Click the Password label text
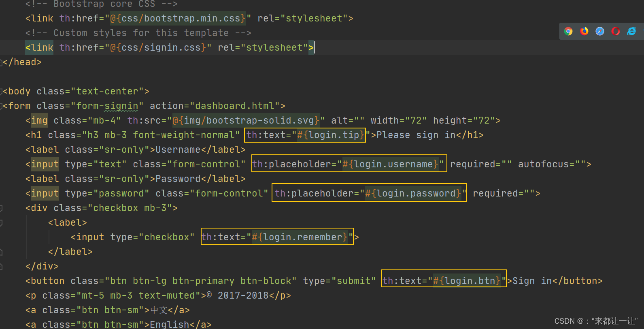644x329 pixels. (178, 179)
